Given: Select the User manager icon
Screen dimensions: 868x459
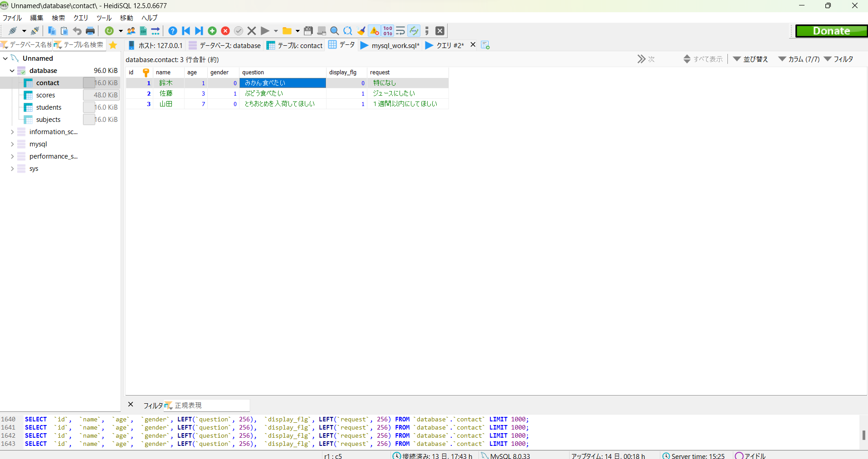Looking at the screenshot, I should tap(131, 30).
